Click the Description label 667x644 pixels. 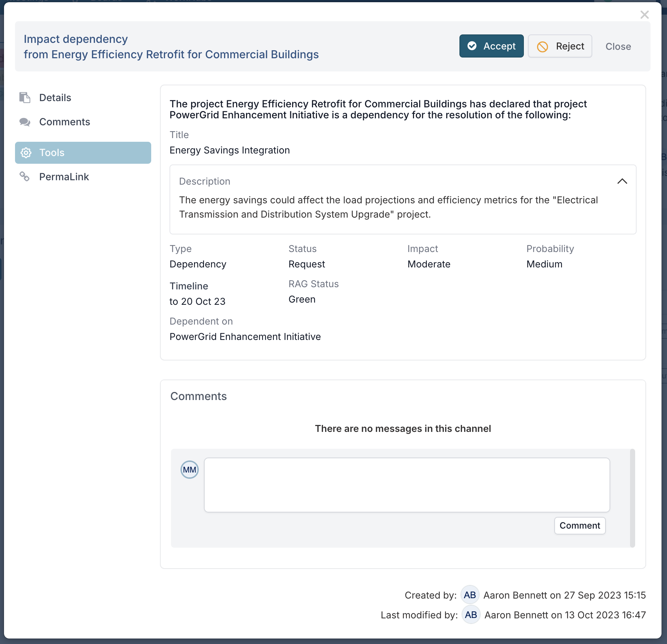pos(205,181)
